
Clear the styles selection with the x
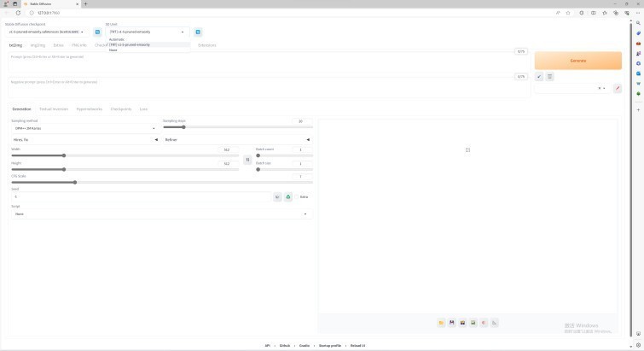pos(600,88)
